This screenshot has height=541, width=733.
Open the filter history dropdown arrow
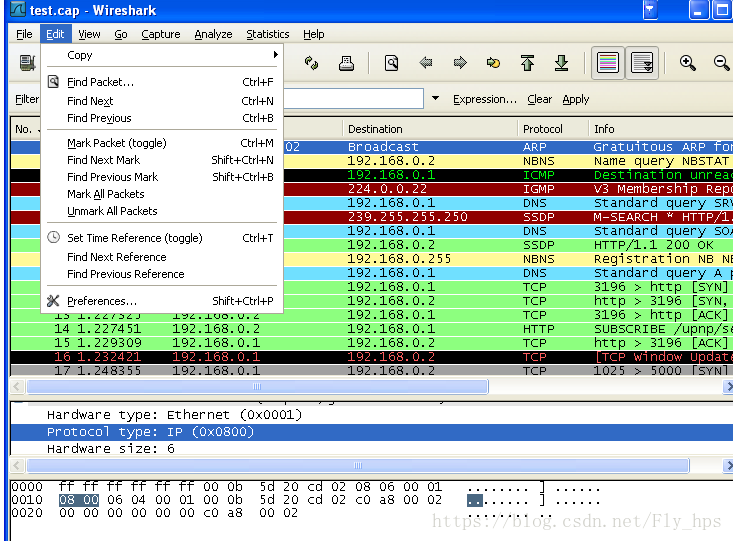point(435,99)
